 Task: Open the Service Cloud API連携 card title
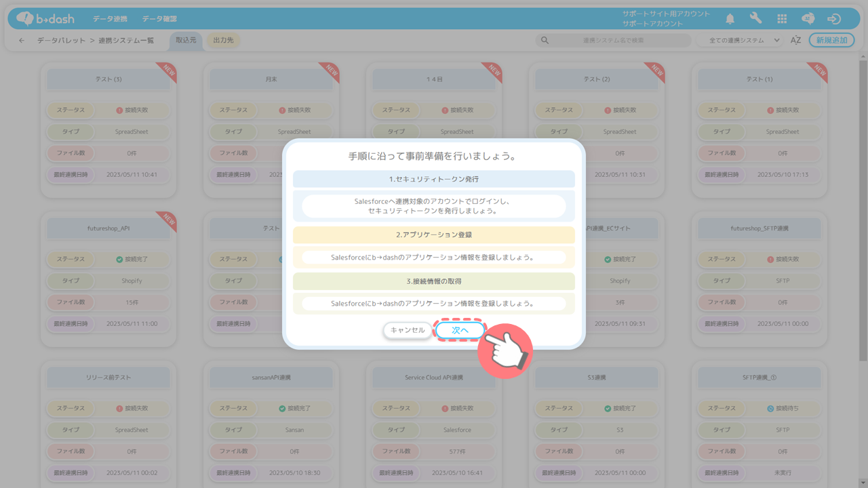coord(434,378)
